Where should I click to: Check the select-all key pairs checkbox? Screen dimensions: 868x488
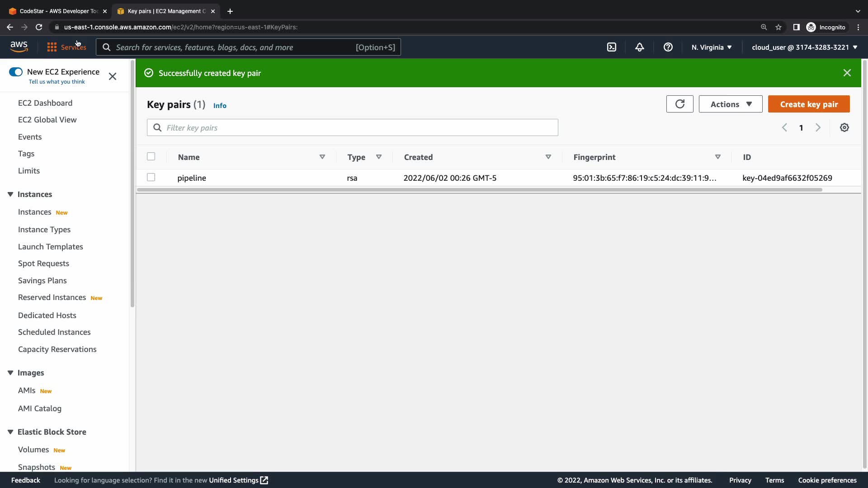[x=151, y=156]
